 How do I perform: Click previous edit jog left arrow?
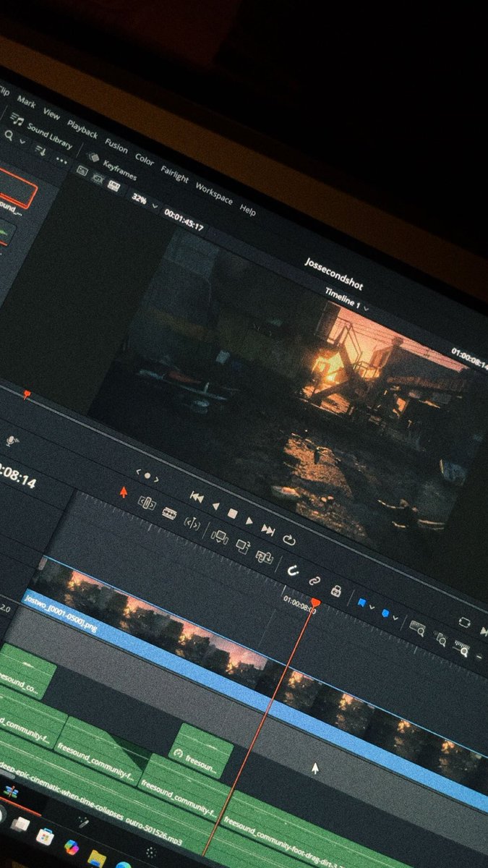tap(138, 472)
